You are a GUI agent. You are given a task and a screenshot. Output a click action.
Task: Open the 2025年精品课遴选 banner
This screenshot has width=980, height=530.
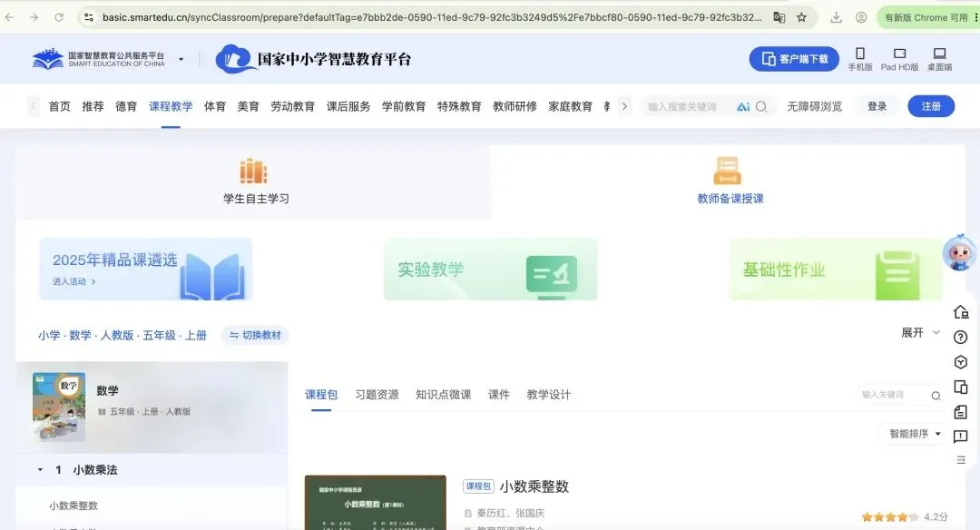pyautogui.click(x=145, y=269)
